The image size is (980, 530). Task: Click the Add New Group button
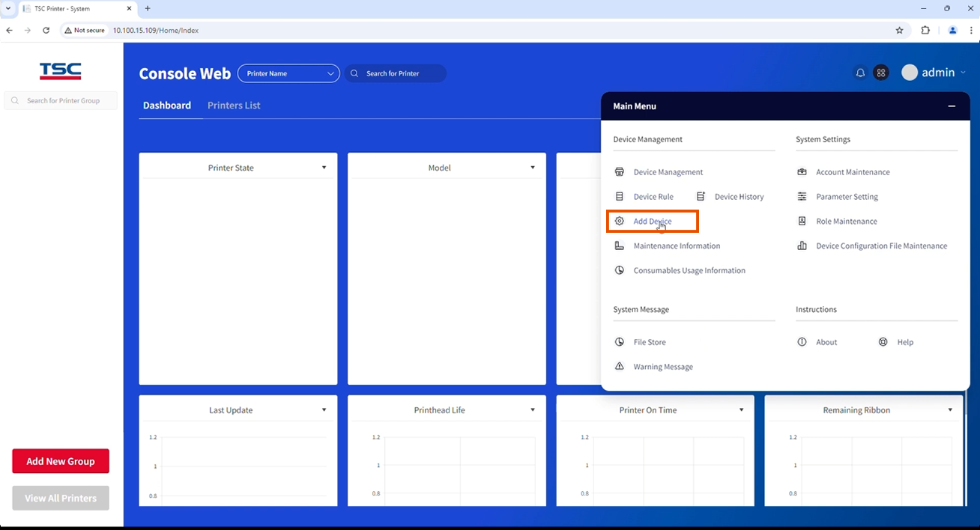61,461
